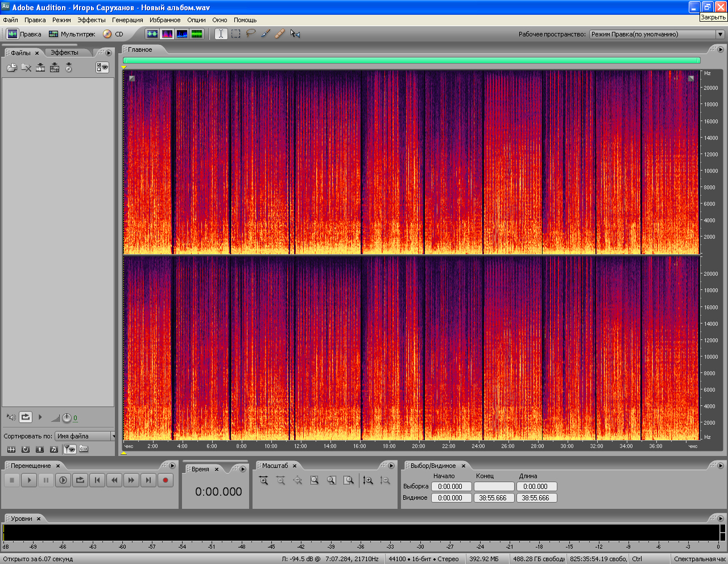The height and width of the screenshot is (564, 728).
Task: Click the selection end (Конец) field
Action: coord(494,487)
